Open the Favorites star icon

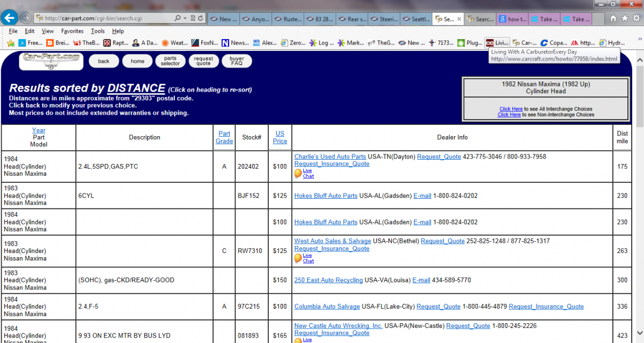click(625, 18)
